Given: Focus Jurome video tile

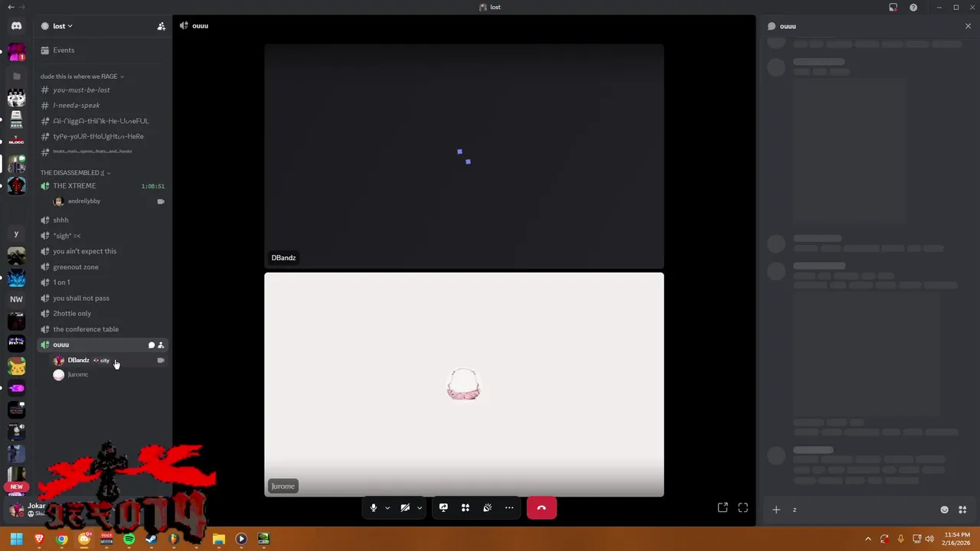Looking at the screenshot, I should point(464,385).
